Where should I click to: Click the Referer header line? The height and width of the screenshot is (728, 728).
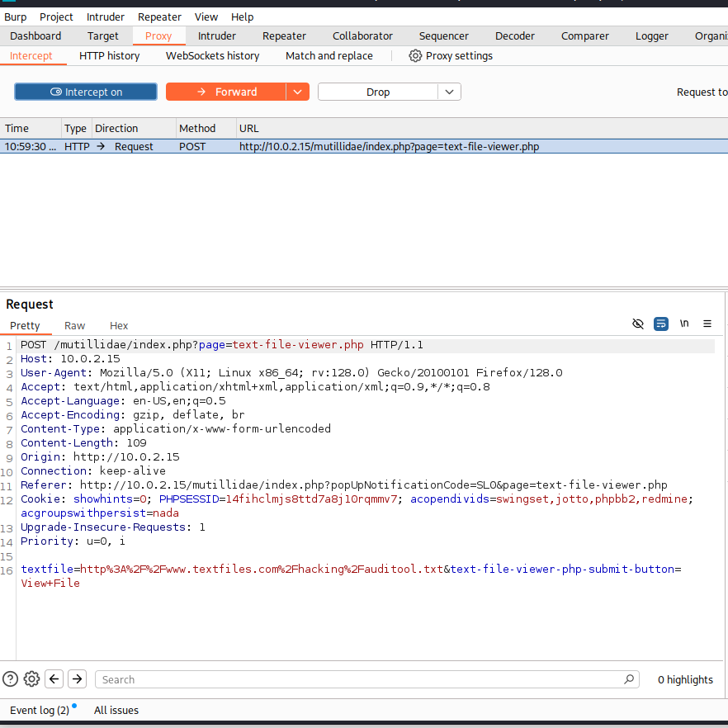(x=343, y=485)
